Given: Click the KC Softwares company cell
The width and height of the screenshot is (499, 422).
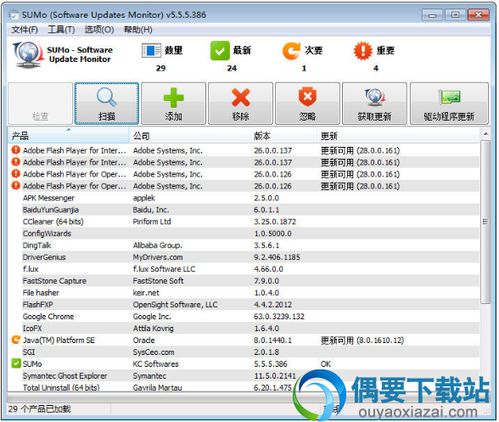Looking at the screenshot, I should pos(156,364).
